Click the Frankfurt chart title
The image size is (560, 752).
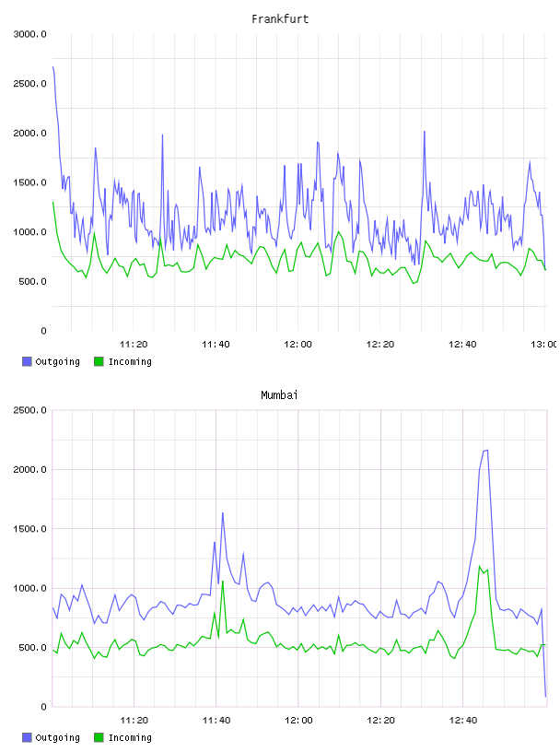pyautogui.click(x=280, y=19)
